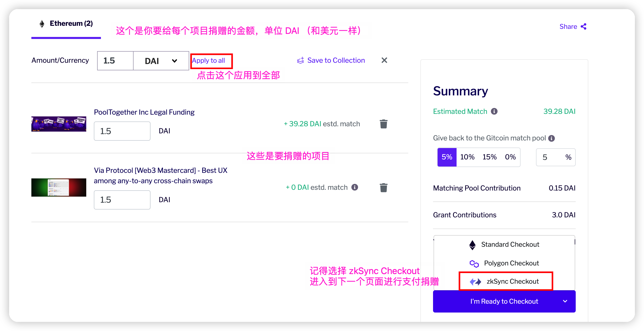Click the Matching Pool Contribution 0.15 DAI value

pos(562,188)
